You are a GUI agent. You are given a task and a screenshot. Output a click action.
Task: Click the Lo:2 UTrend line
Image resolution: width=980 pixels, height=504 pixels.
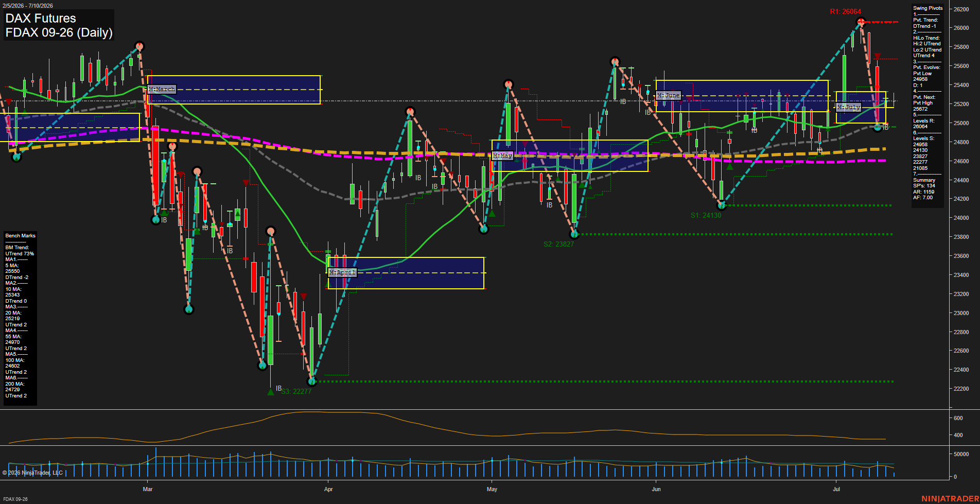coord(927,50)
